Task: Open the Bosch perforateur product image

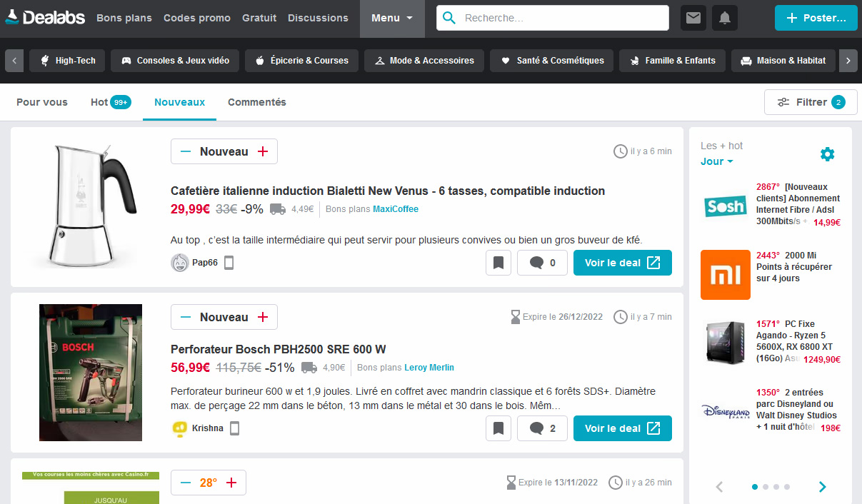Action: tap(91, 373)
